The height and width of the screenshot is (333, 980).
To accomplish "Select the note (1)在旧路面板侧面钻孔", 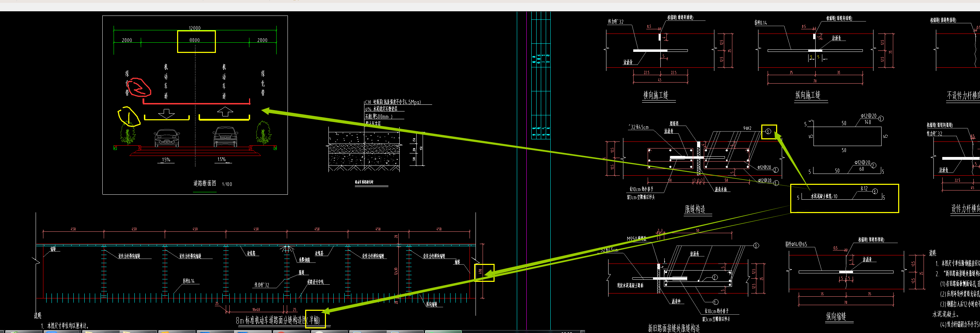I will point(960,284).
